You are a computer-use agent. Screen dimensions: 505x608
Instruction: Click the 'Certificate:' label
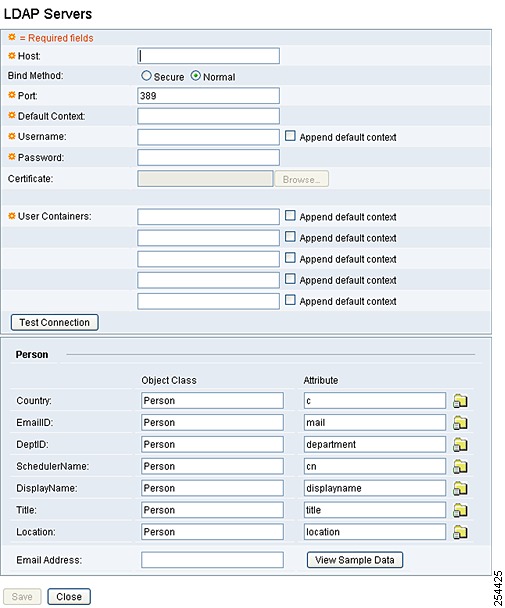pyautogui.click(x=30, y=179)
